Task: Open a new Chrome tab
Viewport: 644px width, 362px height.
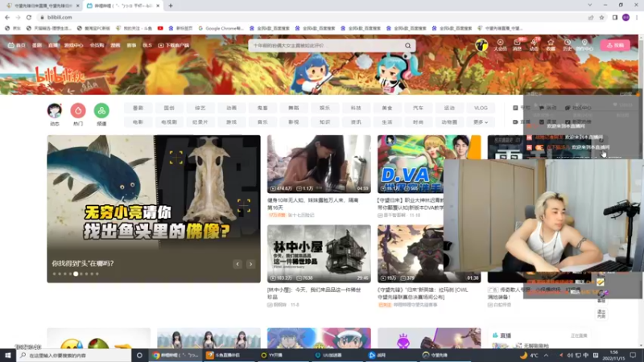Action: [x=171, y=6]
